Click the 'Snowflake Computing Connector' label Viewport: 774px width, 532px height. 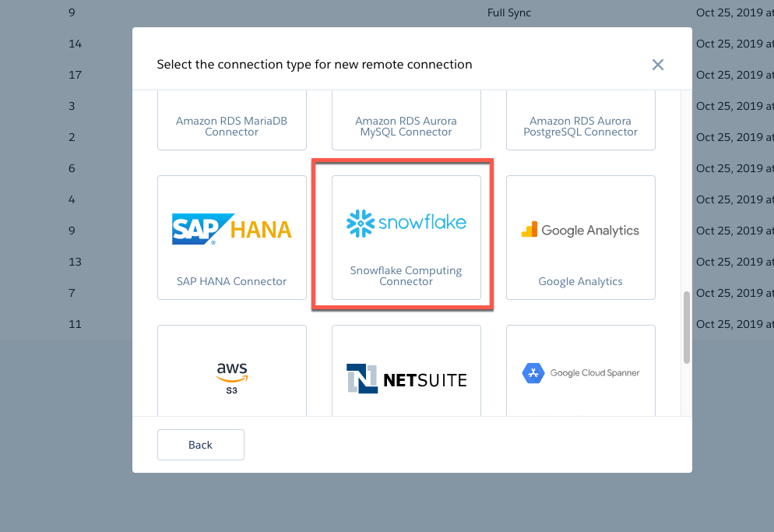(406, 276)
